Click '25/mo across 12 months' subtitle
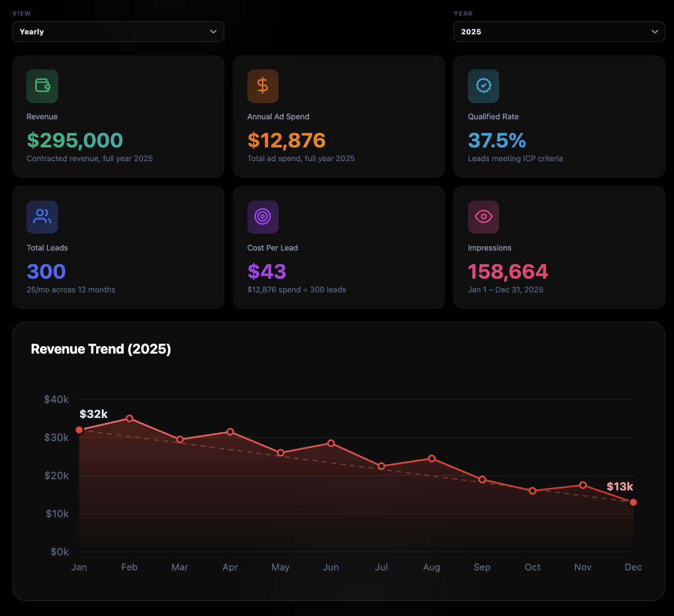674x616 pixels. (71, 290)
